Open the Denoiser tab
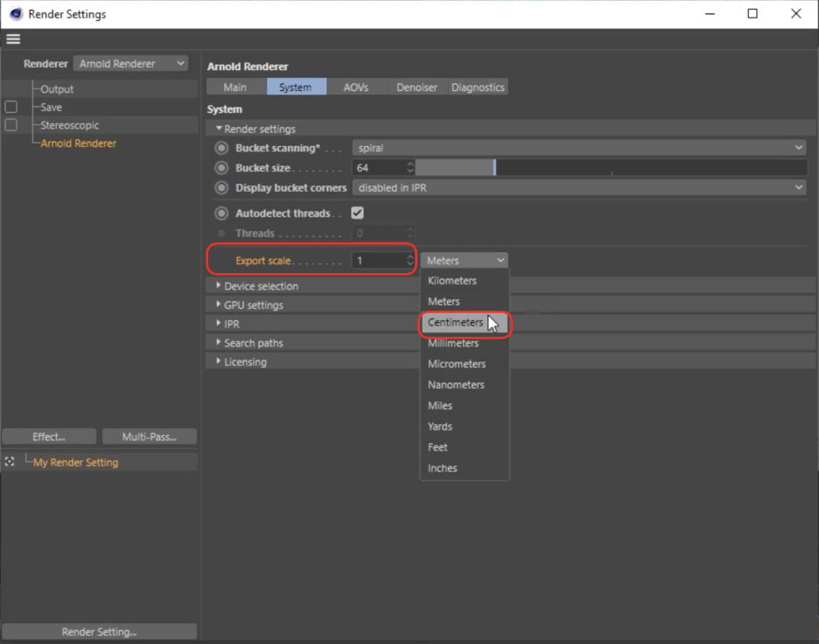Viewport: 819px width, 644px height. [x=416, y=87]
